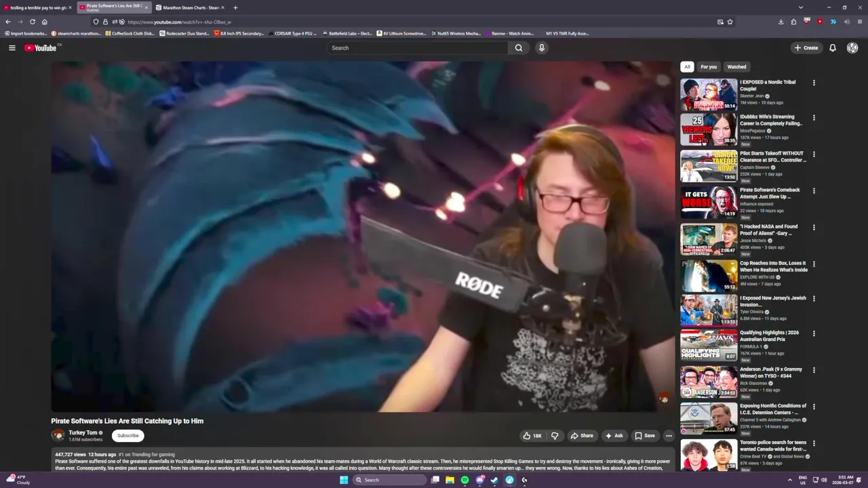Select the All filter chip
Viewport: 868px width, 488px height.
pyautogui.click(x=687, y=66)
